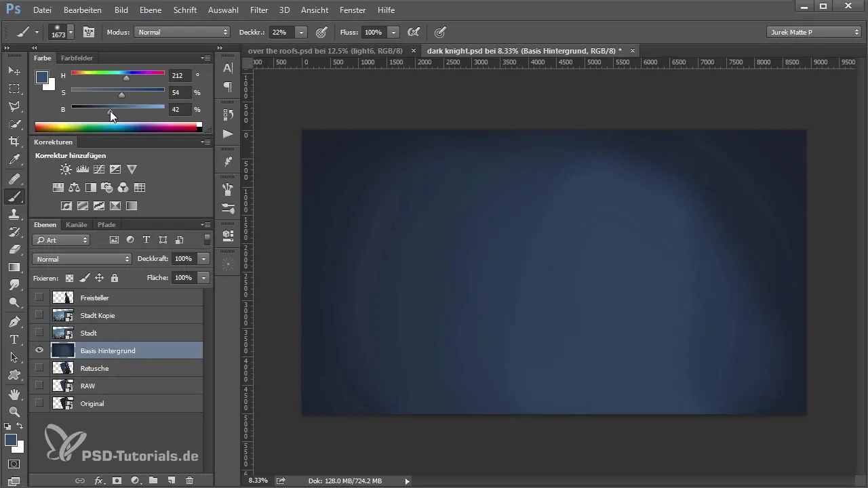The height and width of the screenshot is (488, 868).
Task: Click the hue H slider track
Action: click(x=118, y=73)
